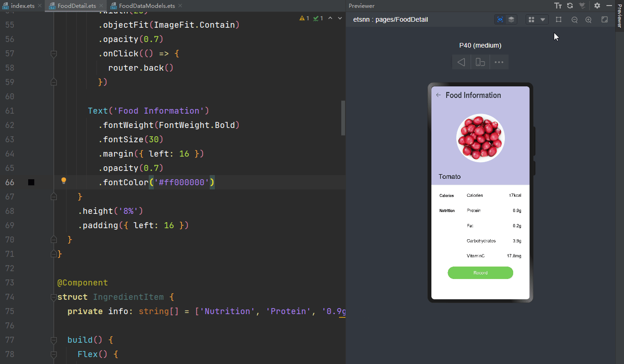This screenshot has width=624, height=364.
Task: Click the editor vertical scrollbar thumb
Action: pos(343,118)
